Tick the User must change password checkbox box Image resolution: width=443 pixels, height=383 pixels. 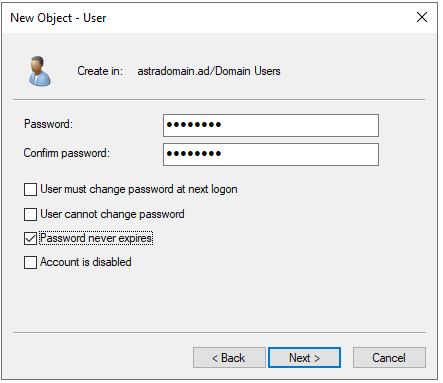click(x=30, y=189)
